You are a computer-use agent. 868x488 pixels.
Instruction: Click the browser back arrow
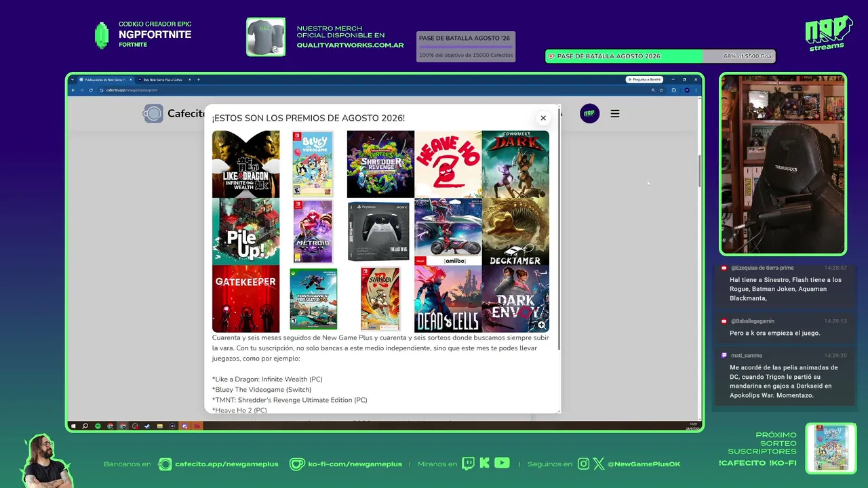[73, 90]
